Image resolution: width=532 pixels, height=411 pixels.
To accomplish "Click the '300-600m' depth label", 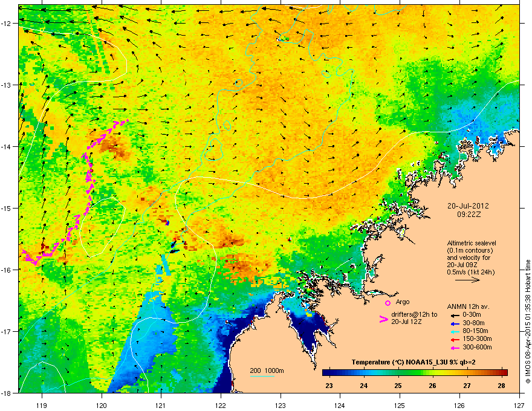I will [x=477, y=347].
